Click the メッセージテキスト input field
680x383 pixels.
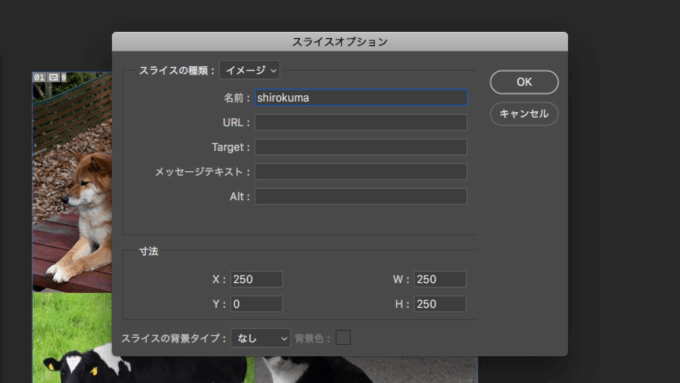[361, 172]
